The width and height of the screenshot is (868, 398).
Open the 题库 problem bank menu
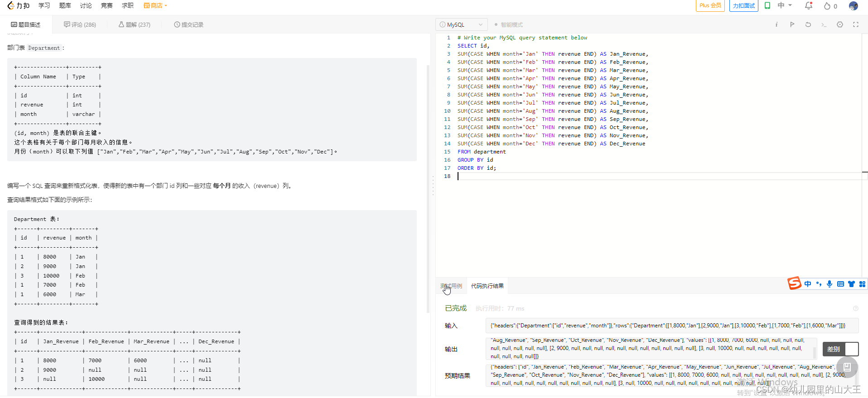click(65, 6)
